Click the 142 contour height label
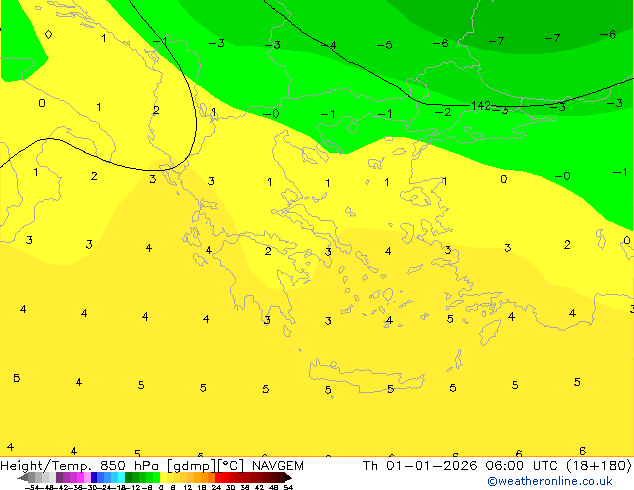 coord(481,106)
